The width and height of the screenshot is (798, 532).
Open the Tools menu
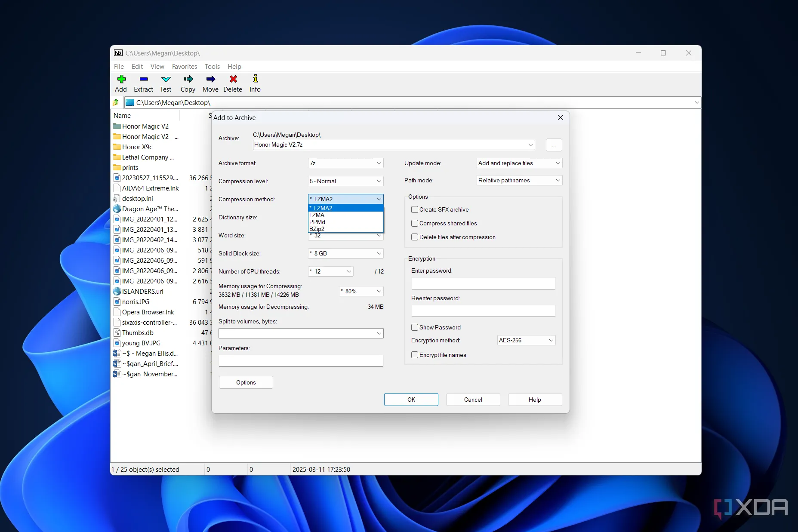tap(212, 66)
